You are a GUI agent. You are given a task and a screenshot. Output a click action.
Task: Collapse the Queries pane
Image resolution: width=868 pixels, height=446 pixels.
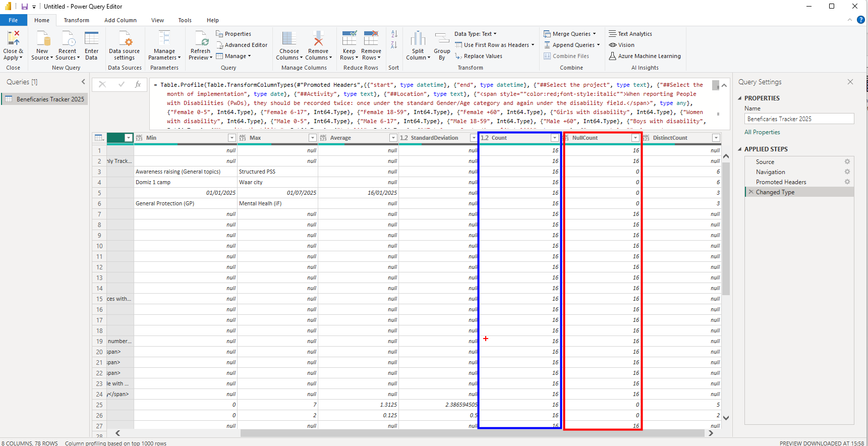[x=83, y=82]
